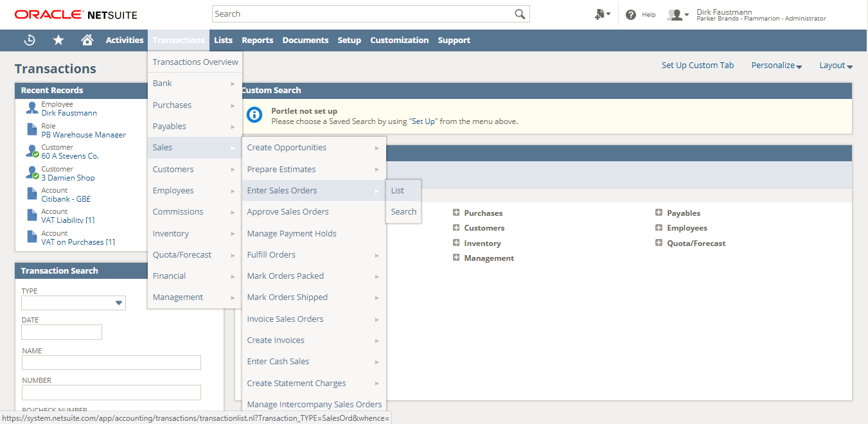Choose Mark Orders Shipped
This screenshot has height=424, width=868.
coord(314,297)
